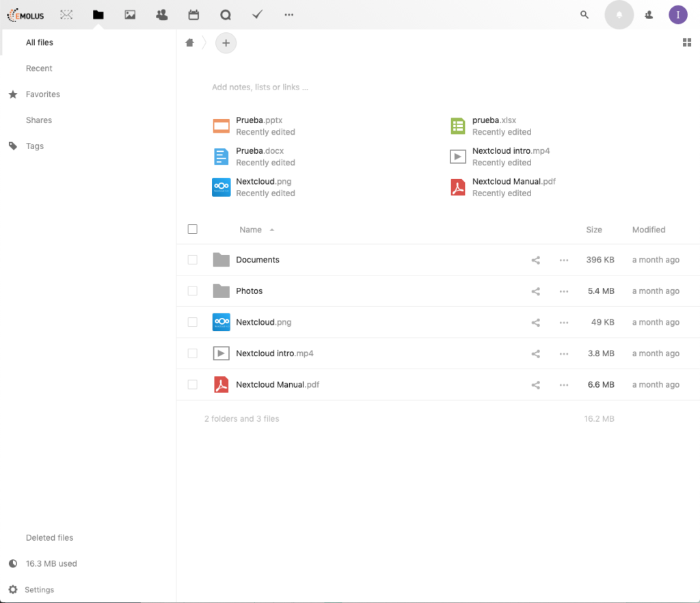Open the Nextcloud.png thumbnail in list
Screen dimensions: 700x603
221,322
